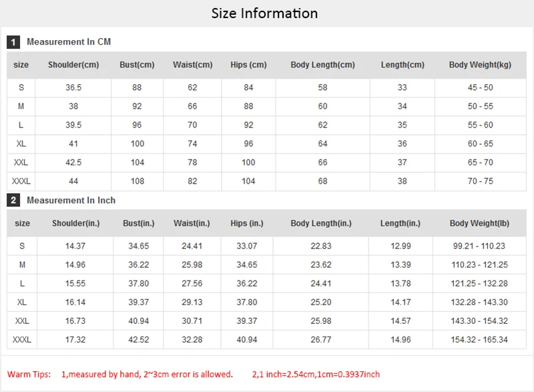Image resolution: width=534 pixels, height=392 pixels.
Task: Click the 154.32 - 165.34 weight cell
Action: click(479, 339)
